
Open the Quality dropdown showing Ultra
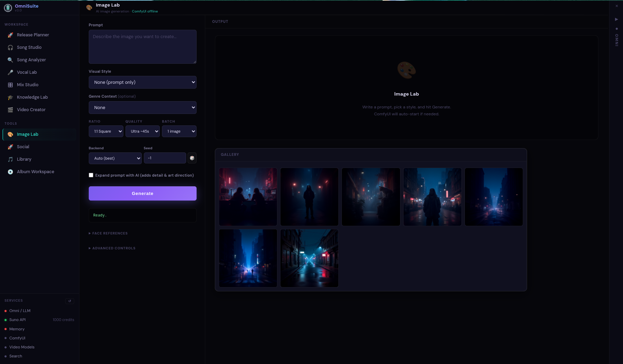pyautogui.click(x=142, y=132)
